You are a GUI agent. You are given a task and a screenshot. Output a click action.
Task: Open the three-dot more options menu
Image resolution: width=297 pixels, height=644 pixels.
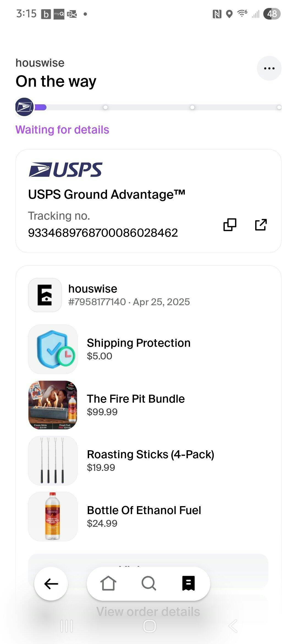click(269, 68)
